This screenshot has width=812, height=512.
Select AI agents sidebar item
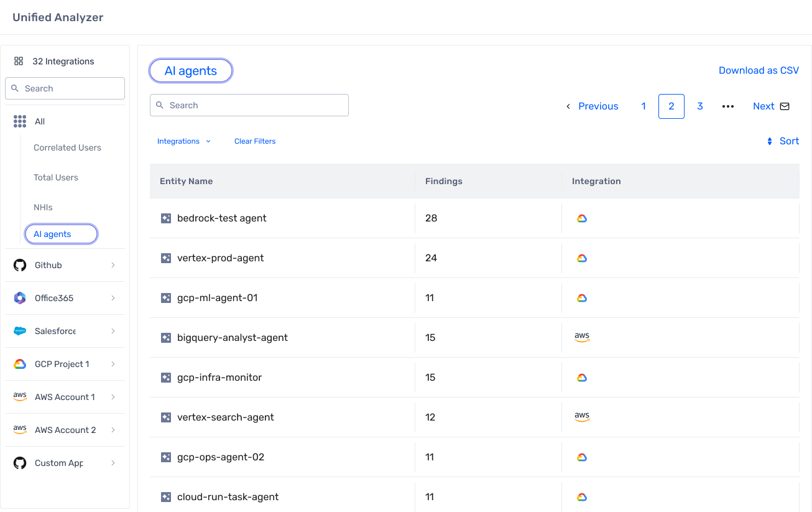point(61,234)
